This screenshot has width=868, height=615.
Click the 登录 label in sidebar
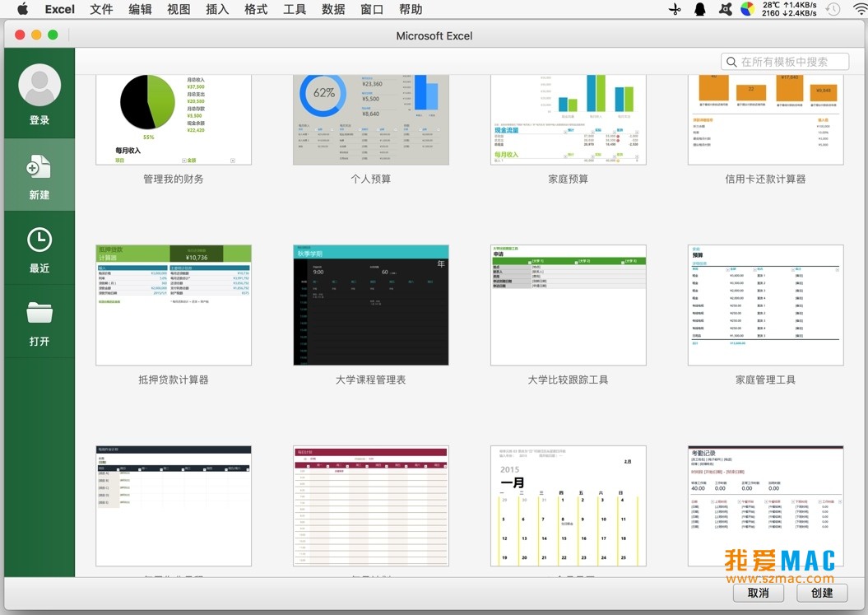coord(39,120)
